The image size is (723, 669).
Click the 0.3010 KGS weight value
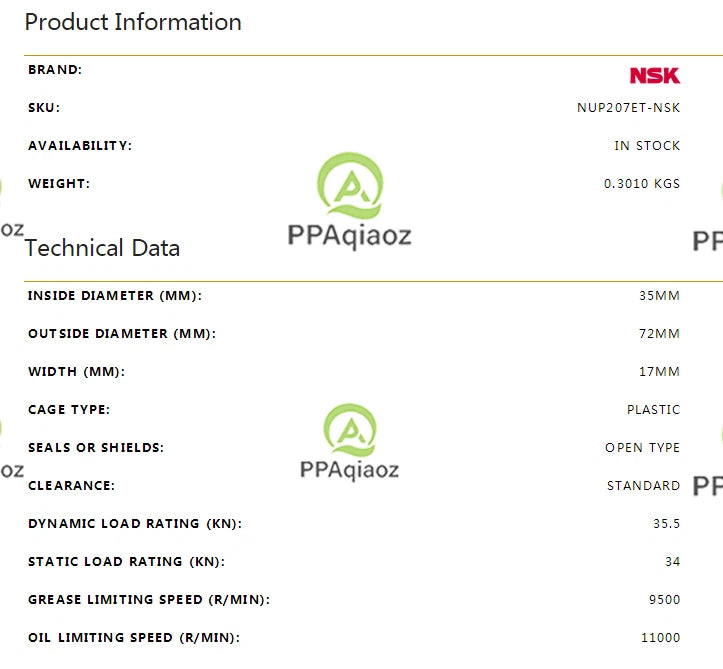pos(642,184)
